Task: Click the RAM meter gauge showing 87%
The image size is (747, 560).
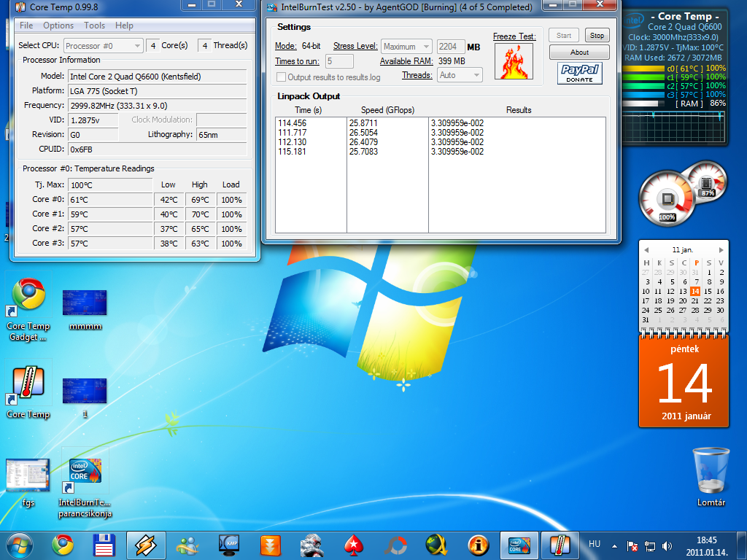Action: [707, 181]
